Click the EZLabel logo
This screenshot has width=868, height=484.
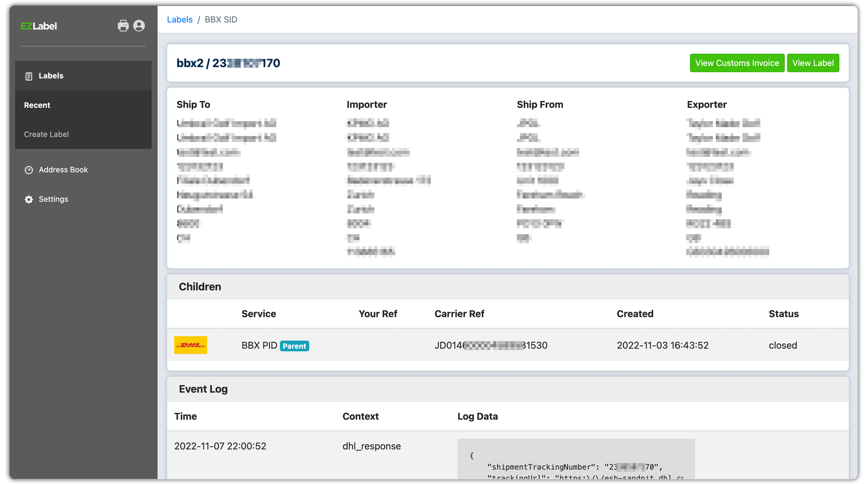[x=39, y=26]
